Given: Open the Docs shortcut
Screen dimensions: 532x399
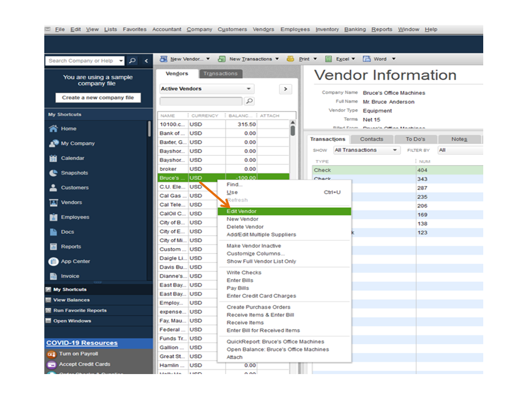Looking at the screenshot, I should tap(71, 232).
